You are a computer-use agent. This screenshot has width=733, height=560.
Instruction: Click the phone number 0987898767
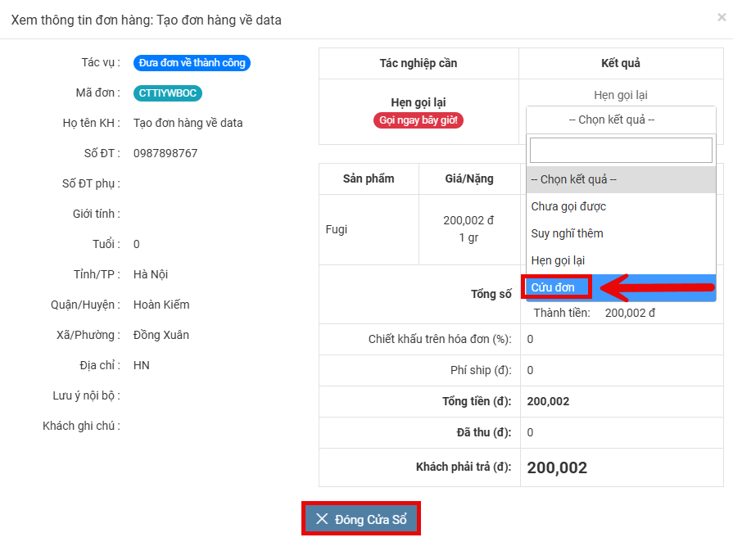pos(165,153)
